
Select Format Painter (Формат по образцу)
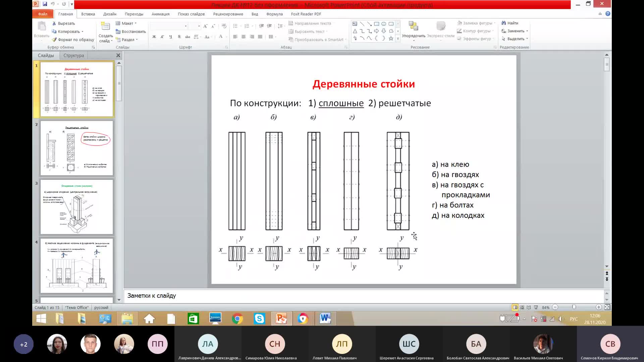click(x=73, y=40)
